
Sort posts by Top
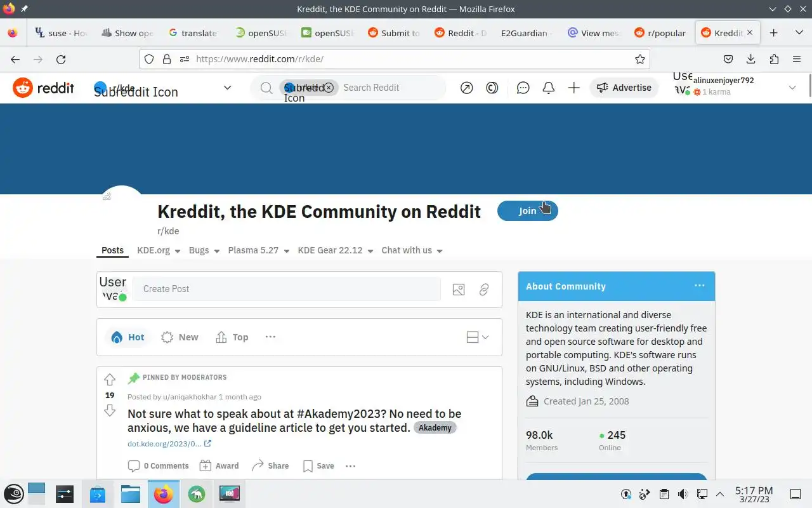pyautogui.click(x=232, y=337)
